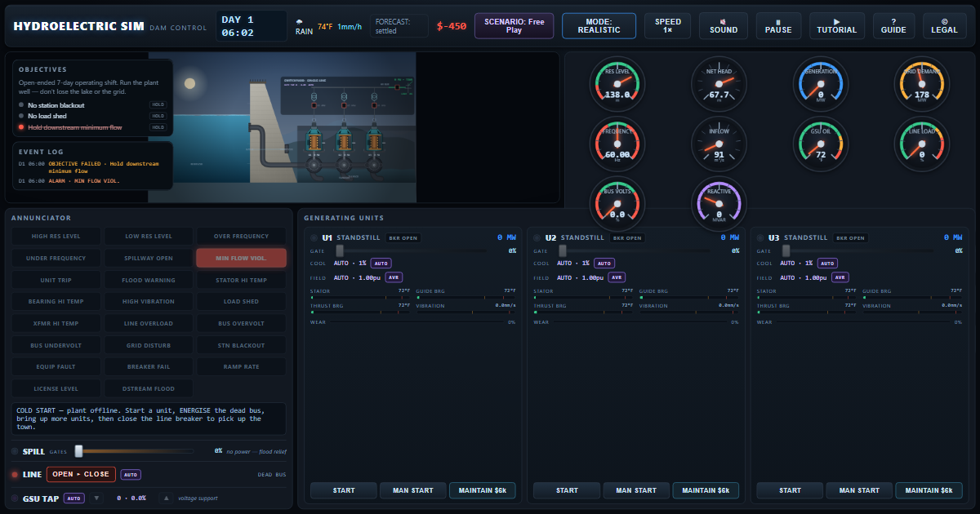The image size is (980, 514).
Task: Click the UNDER FREQUENCY annunciator tile
Action: point(56,258)
